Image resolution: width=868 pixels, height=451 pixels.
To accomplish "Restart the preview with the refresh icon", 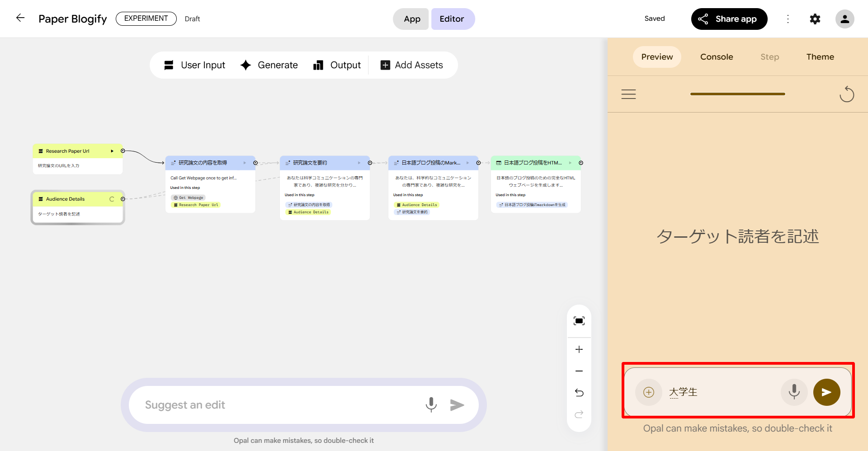I will [846, 94].
